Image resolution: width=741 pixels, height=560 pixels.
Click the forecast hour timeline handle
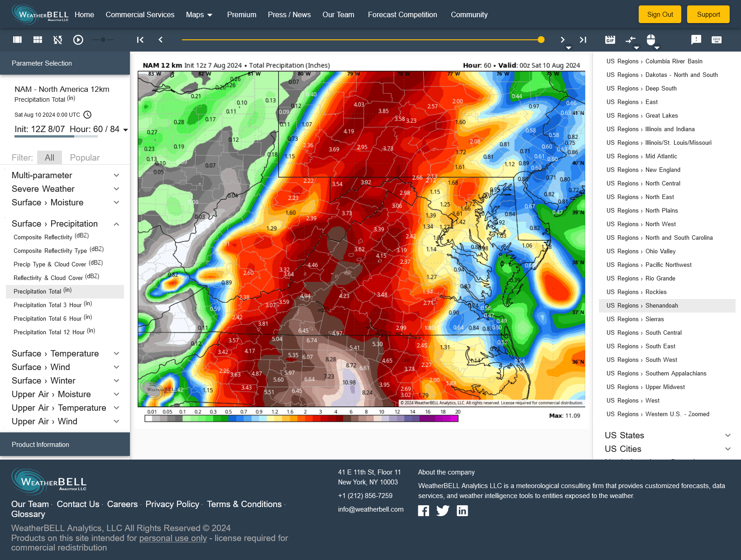tap(541, 40)
